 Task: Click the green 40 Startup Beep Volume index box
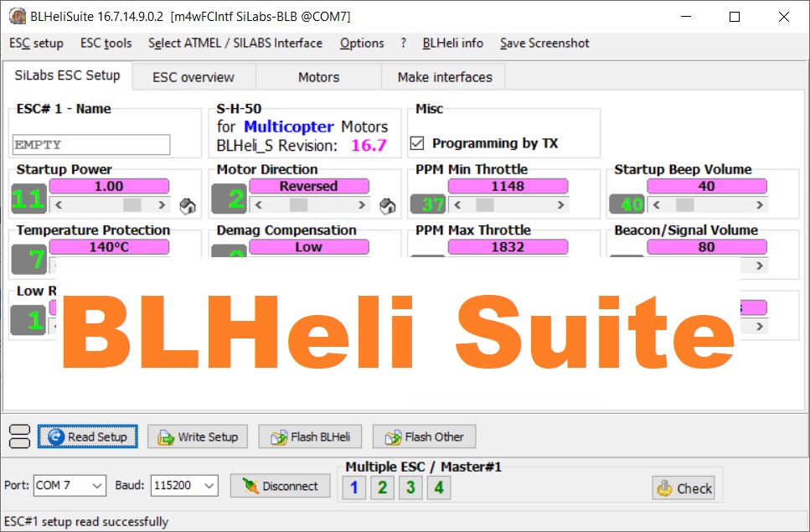[x=627, y=204]
